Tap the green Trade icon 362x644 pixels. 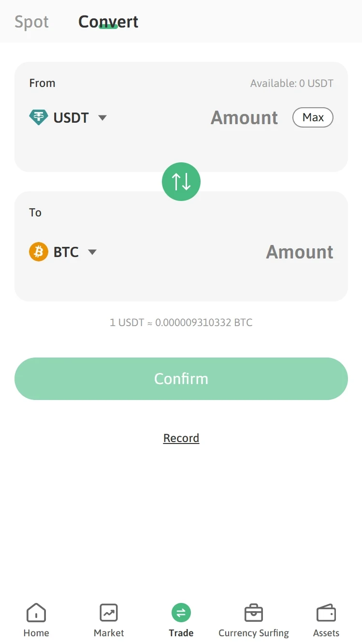click(181, 613)
